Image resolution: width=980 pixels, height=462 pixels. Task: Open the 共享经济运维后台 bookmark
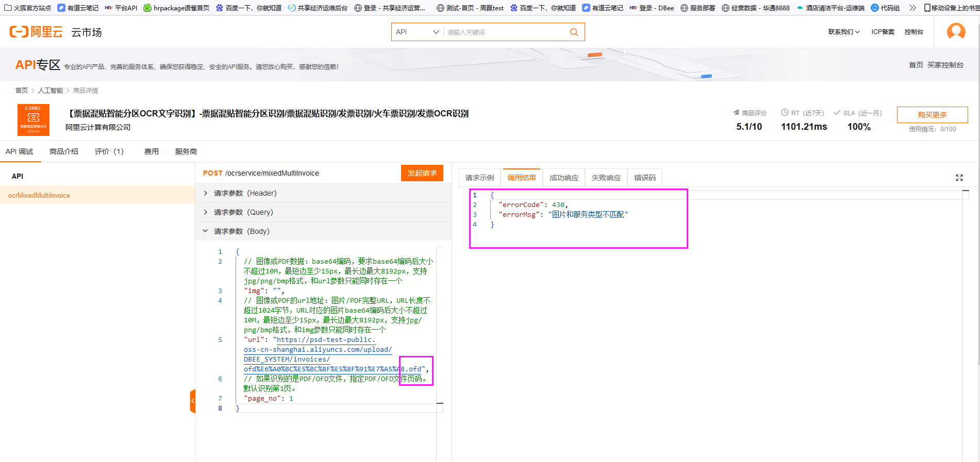(x=318, y=8)
